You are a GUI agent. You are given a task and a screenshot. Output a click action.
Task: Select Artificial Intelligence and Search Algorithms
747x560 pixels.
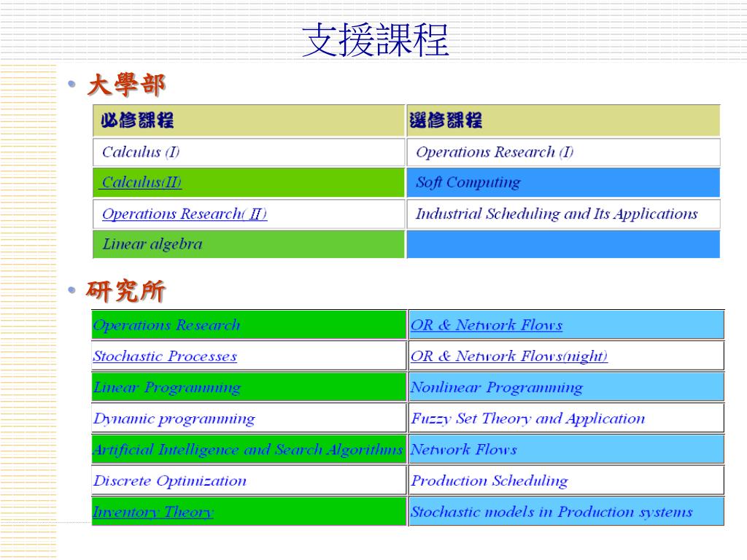point(249,449)
